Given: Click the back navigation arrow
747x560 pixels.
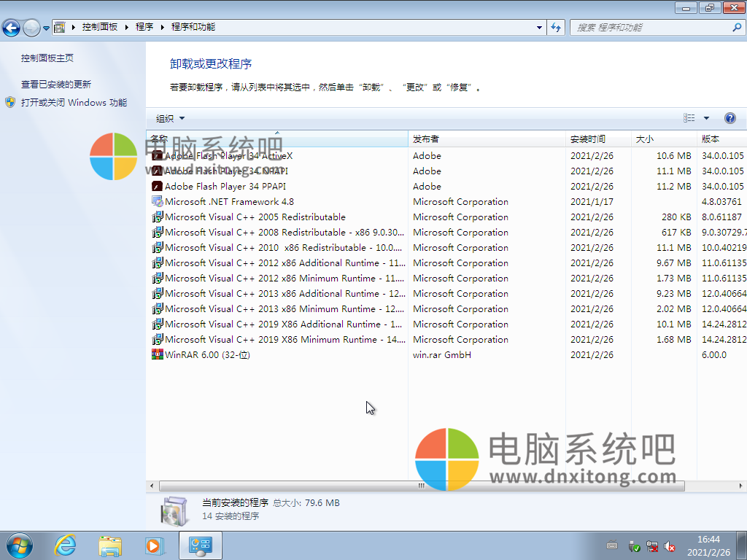Looking at the screenshot, I should (x=11, y=26).
